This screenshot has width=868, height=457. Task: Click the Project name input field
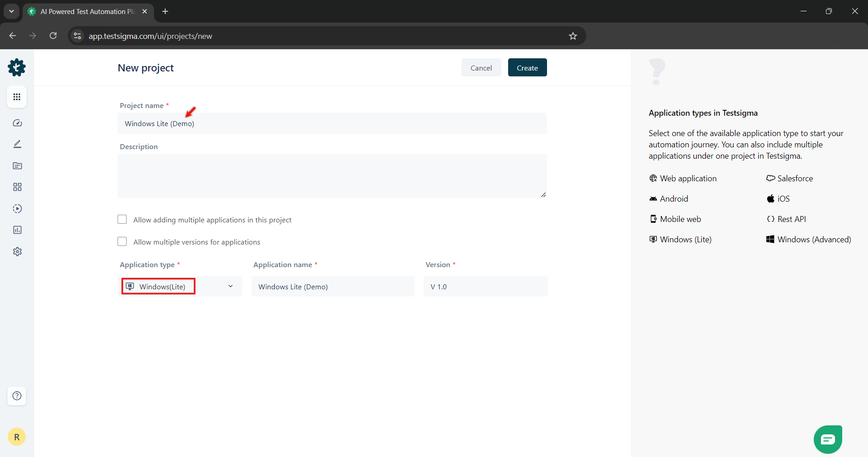point(332,123)
